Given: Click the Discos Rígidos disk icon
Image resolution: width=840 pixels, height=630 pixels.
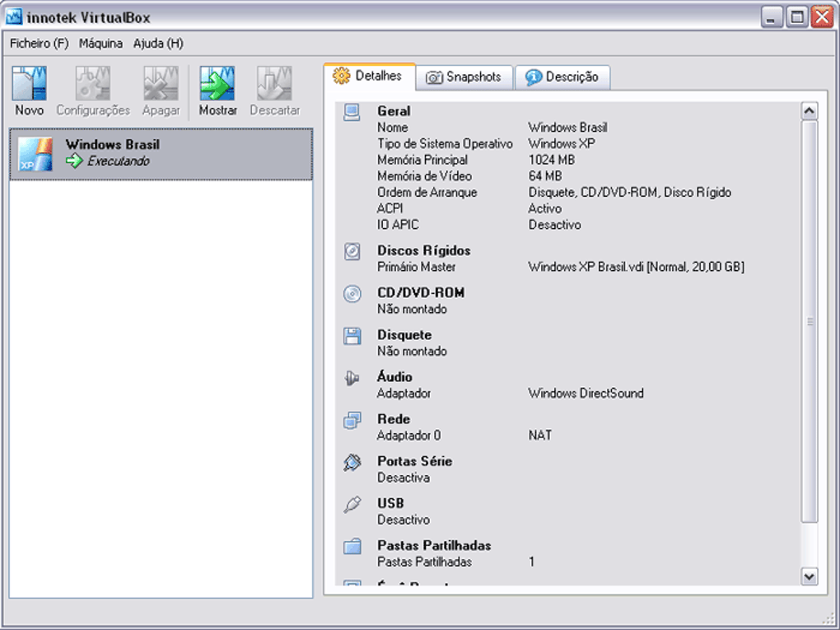Looking at the screenshot, I should [352, 251].
